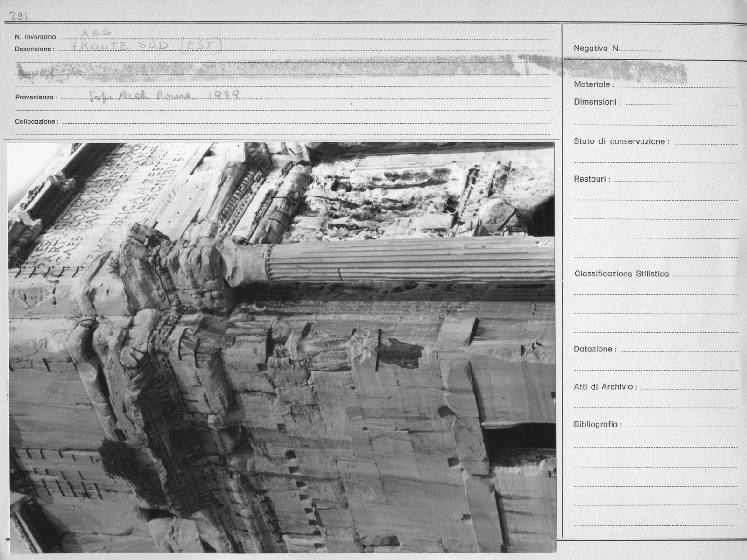Viewport: 747px width, 560px height.
Task: Click the 'Datazione :' label
Action: point(595,349)
